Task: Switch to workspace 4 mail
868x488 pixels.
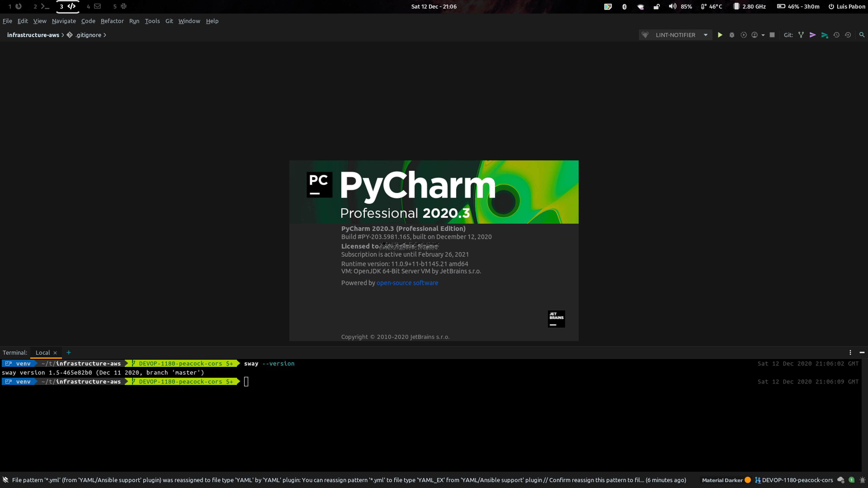Action: (x=94, y=6)
